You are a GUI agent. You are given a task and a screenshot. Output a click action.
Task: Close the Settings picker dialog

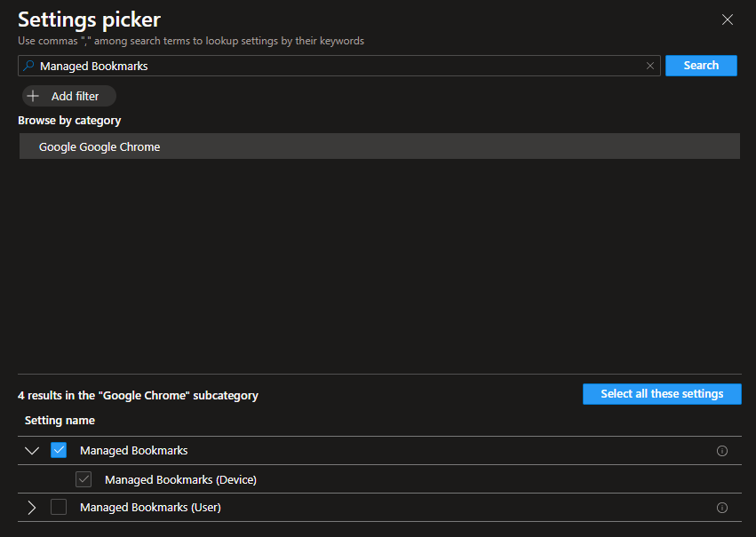click(728, 19)
